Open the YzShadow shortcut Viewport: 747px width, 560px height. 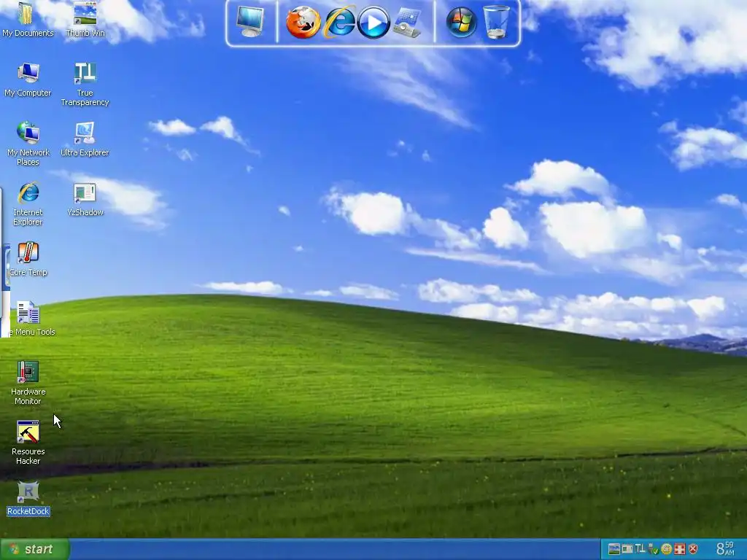click(85, 198)
